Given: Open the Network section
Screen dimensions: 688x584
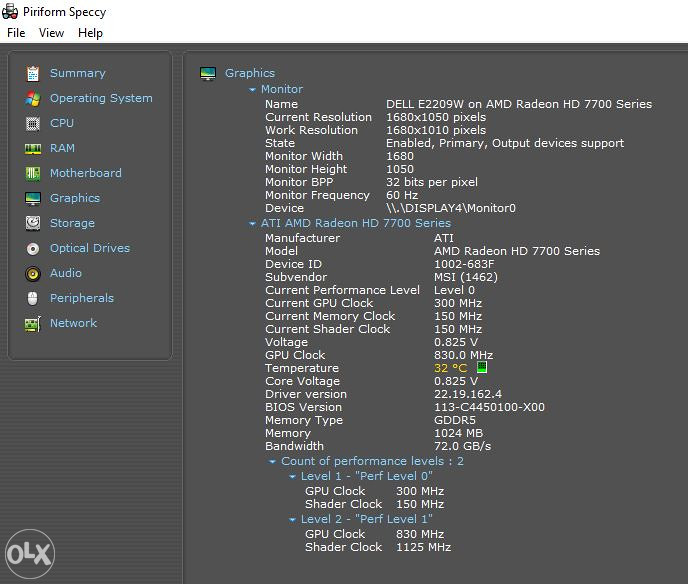Looking at the screenshot, I should 74,323.
